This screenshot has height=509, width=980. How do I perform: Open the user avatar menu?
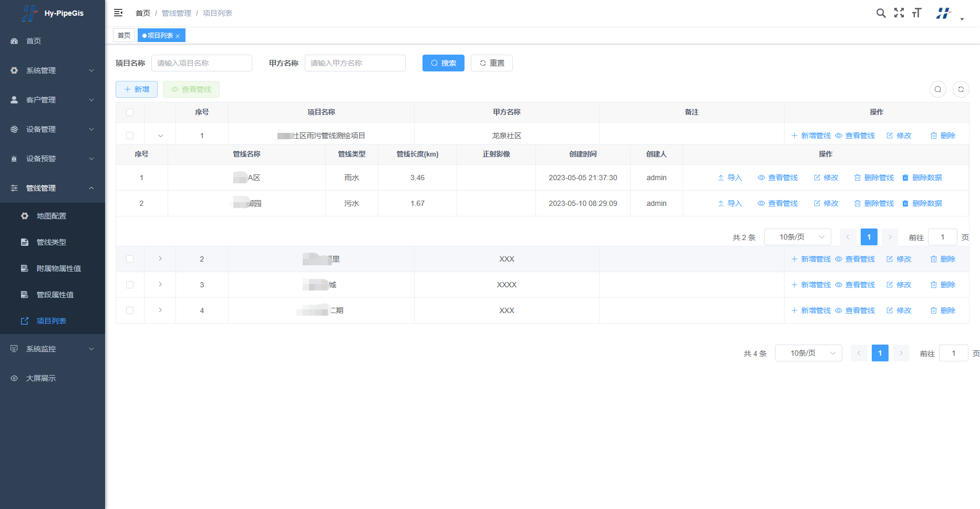tap(944, 14)
